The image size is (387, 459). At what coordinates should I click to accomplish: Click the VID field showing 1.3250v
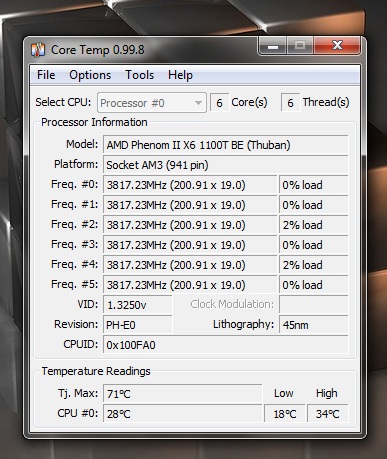click(138, 305)
